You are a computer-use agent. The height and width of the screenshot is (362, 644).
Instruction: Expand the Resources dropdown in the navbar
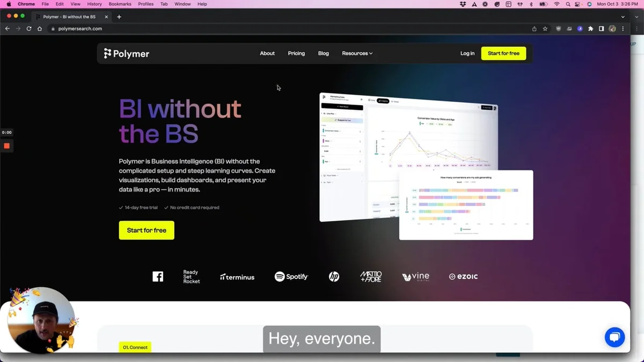[x=357, y=53]
